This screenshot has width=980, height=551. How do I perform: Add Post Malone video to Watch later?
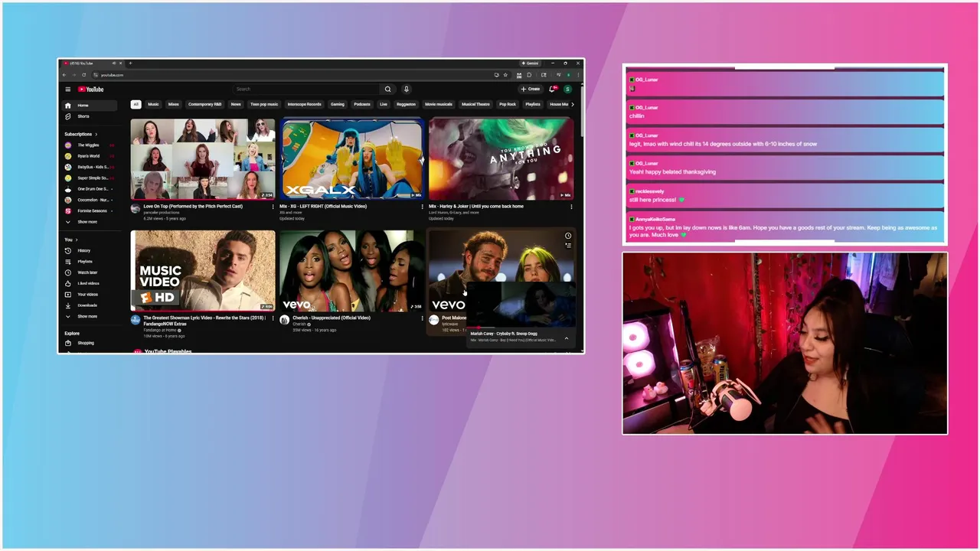[568, 236]
